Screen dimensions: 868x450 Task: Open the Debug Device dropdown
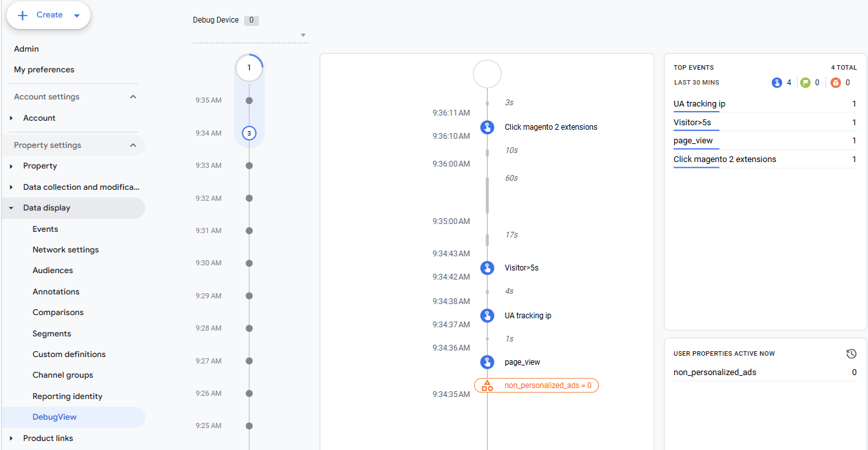point(250,35)
